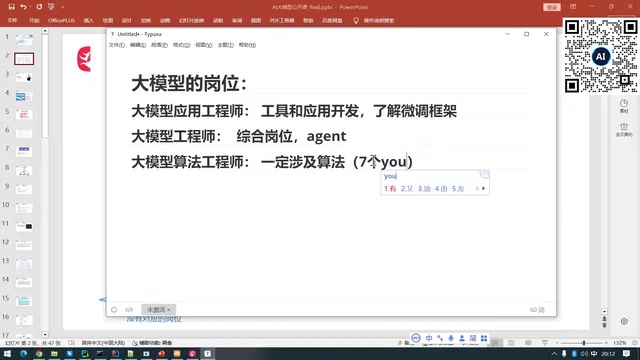Screen dimensions: 640x360
Task: Select slide 11 thumbnail
Action: click(x=24, y=226)
